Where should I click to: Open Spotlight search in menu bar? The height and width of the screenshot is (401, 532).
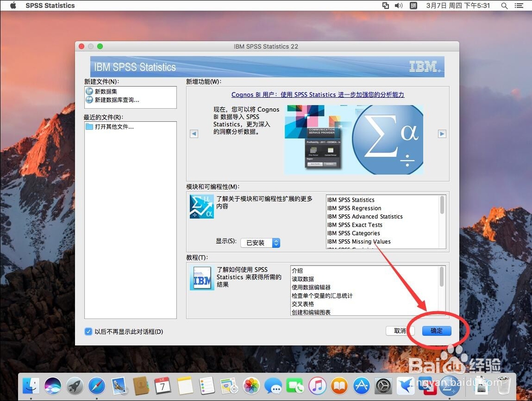[504, 5]
